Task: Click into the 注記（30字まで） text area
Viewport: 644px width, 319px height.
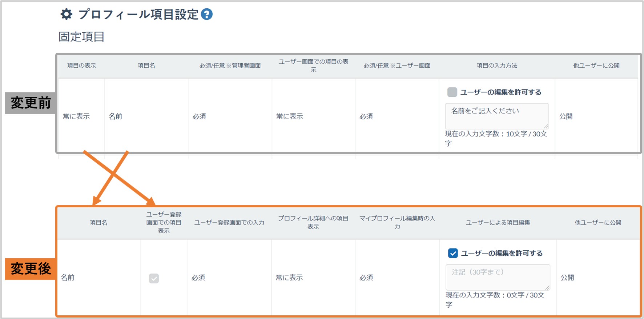Action: tap(497, 276)
